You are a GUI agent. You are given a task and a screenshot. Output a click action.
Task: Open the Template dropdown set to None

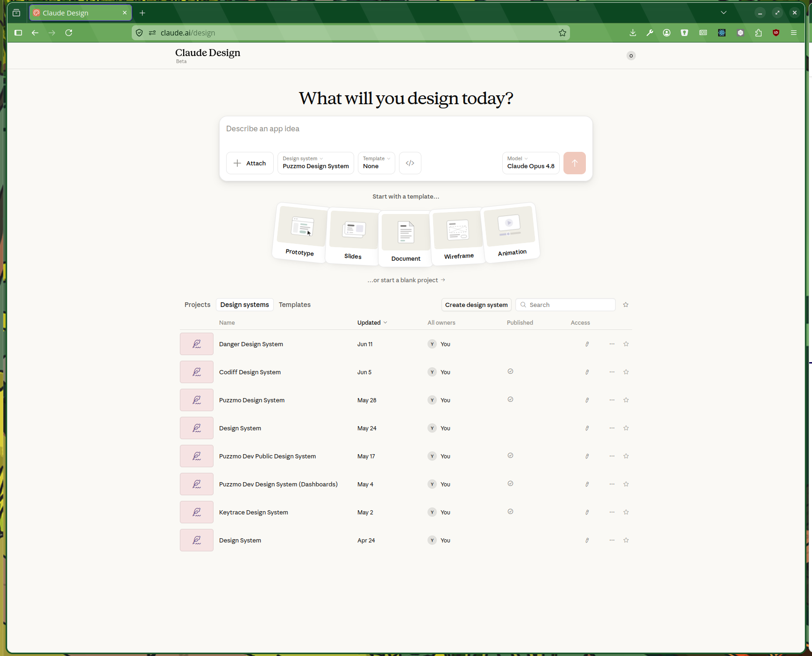377,163
